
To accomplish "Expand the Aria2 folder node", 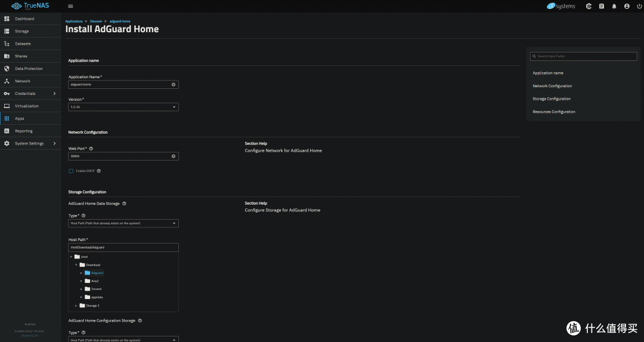I will tap(81, 281).
